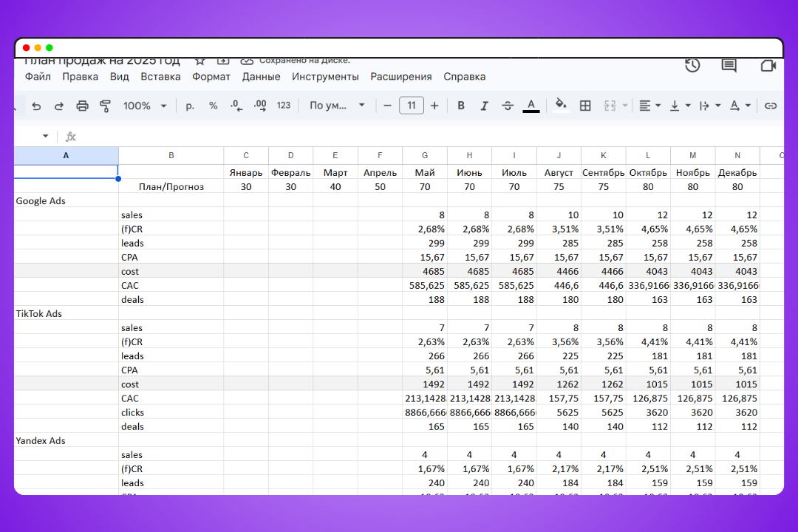Decrease decimal places icon
Image resolution: width=798 pixels, height=532 pixels.
[x=236, y=106]
